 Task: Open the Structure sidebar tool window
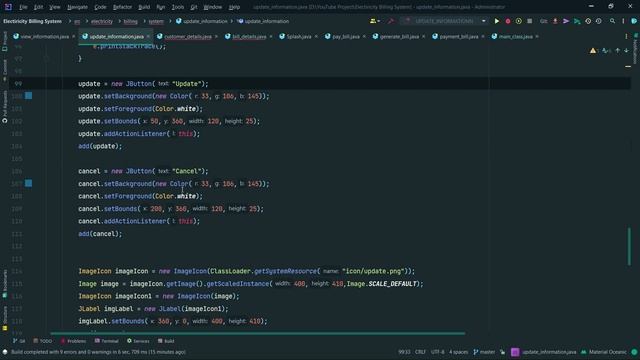click(4, 318)
